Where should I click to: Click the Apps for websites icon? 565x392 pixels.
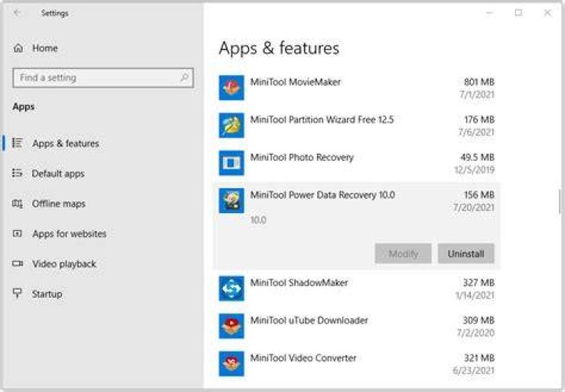[x=17, y=234]
